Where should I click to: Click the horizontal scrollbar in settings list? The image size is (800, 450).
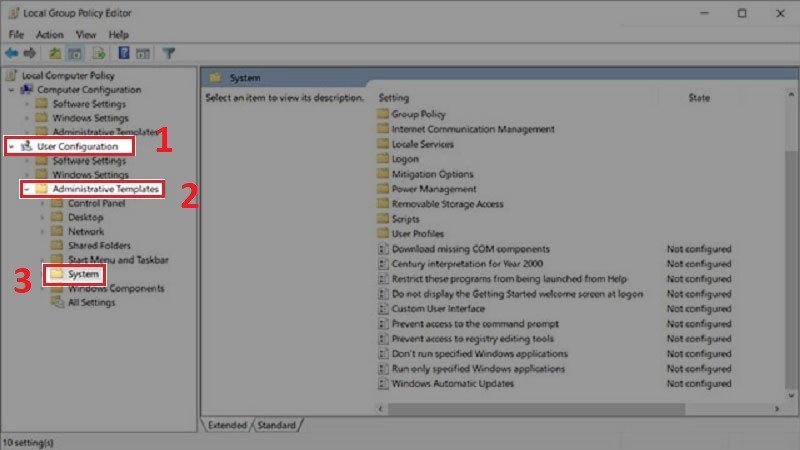[x=536, y=409]
